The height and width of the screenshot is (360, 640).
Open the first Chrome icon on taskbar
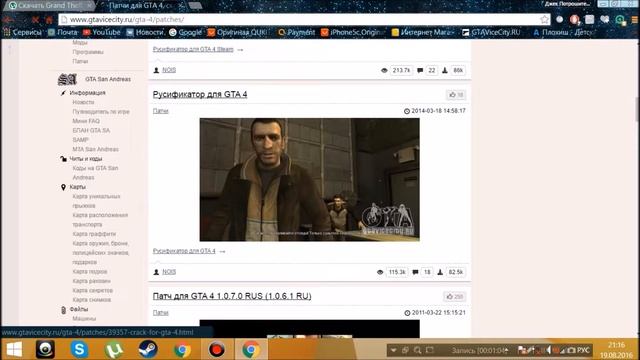(x=182, y=350)
